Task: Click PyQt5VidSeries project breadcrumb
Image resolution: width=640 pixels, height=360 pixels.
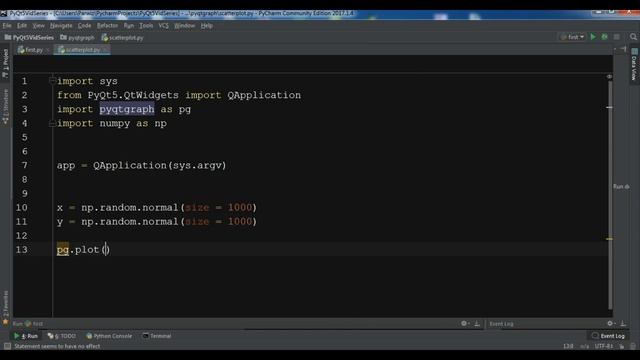Action: point(29,38)
